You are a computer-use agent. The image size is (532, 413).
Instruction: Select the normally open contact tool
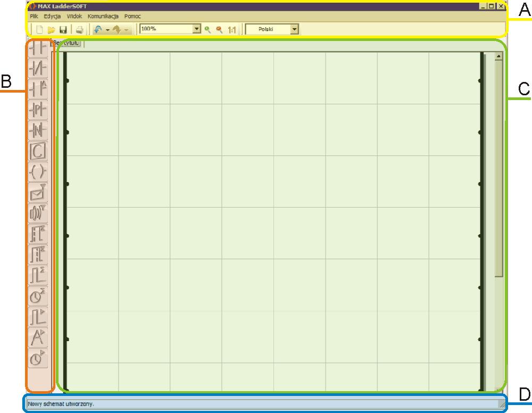tap(38, 48)
